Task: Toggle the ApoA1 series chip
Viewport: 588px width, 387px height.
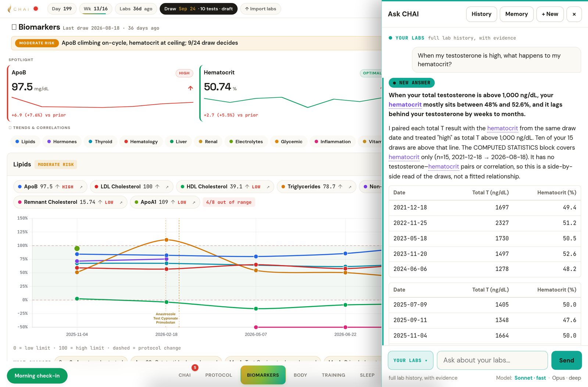Action: point(165,202)
